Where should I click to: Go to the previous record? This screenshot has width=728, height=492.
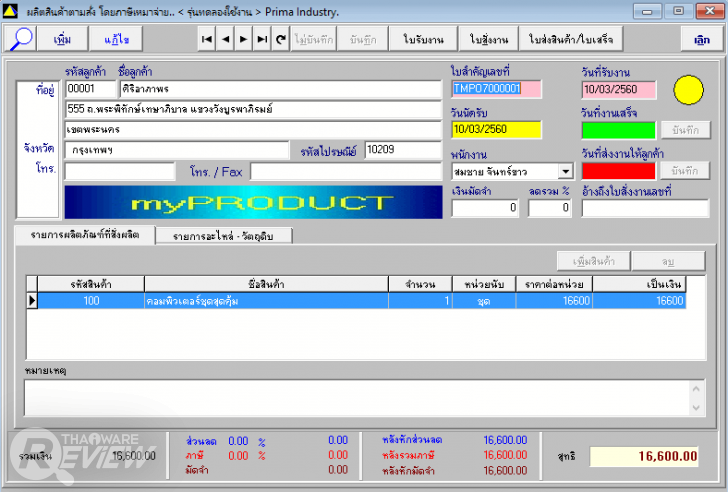coord(225,39)
